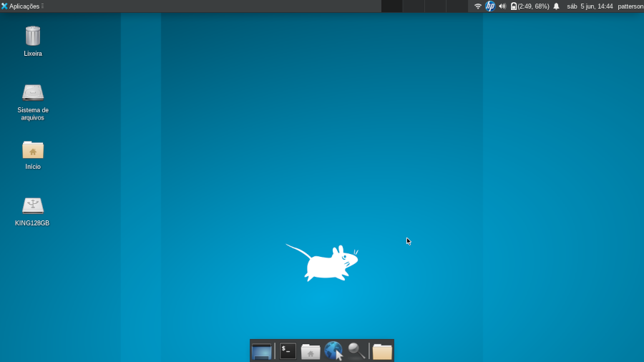The width and height of the screenshot is (644, 362).
Task: Open the HP tray icon
Action: (490, 6)
